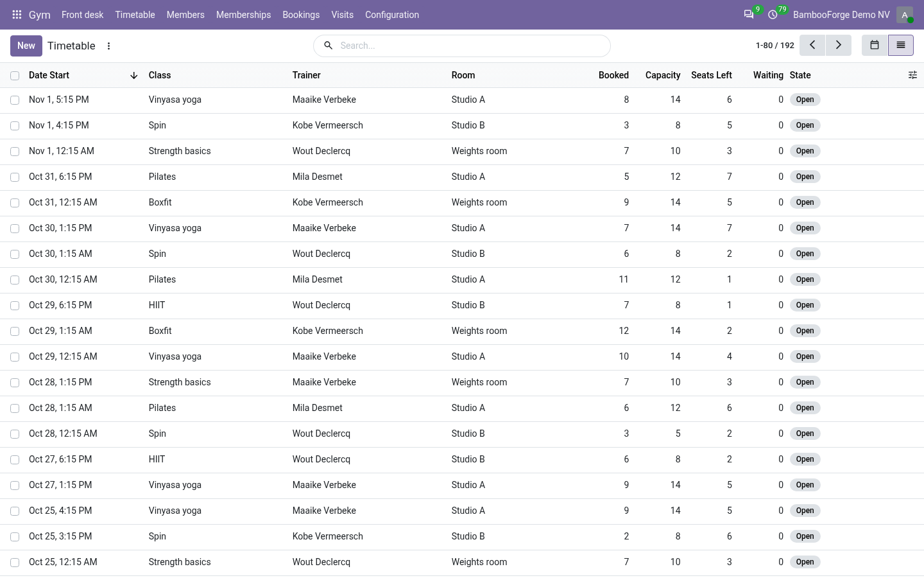Open optional columns adjust dropdown

pyautogui.click(x=912, y=75)
